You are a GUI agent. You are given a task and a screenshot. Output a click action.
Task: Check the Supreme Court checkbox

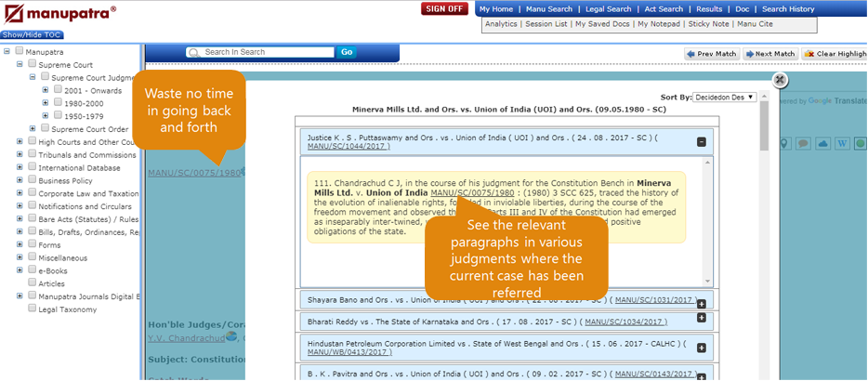point(33,64)
